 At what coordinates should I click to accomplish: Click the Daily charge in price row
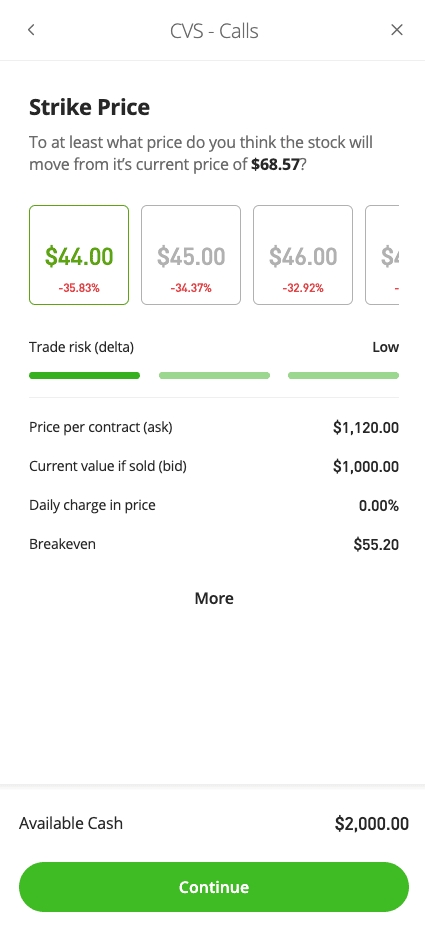(214, 505)
